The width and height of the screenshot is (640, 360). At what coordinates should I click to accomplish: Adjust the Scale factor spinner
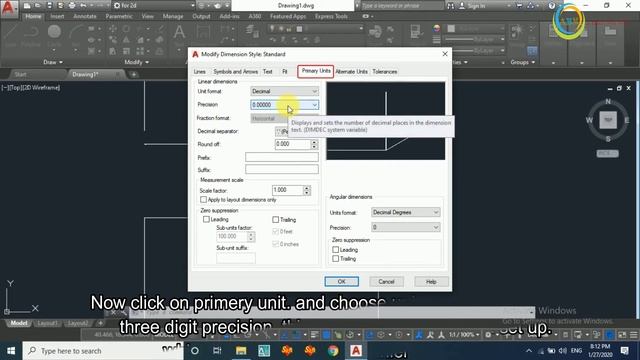pyautogui.click(x=307, y=190)
